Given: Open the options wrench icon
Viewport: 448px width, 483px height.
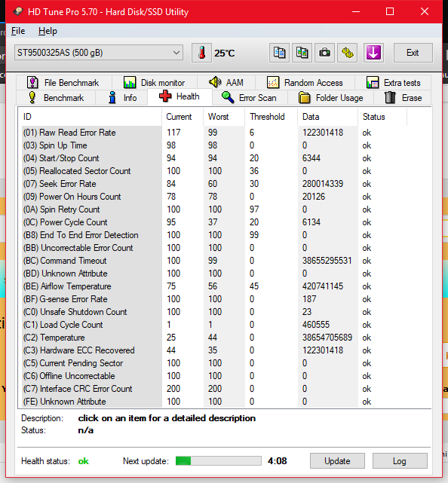Looking at the screenshot, I should click(x=347, y=53).
